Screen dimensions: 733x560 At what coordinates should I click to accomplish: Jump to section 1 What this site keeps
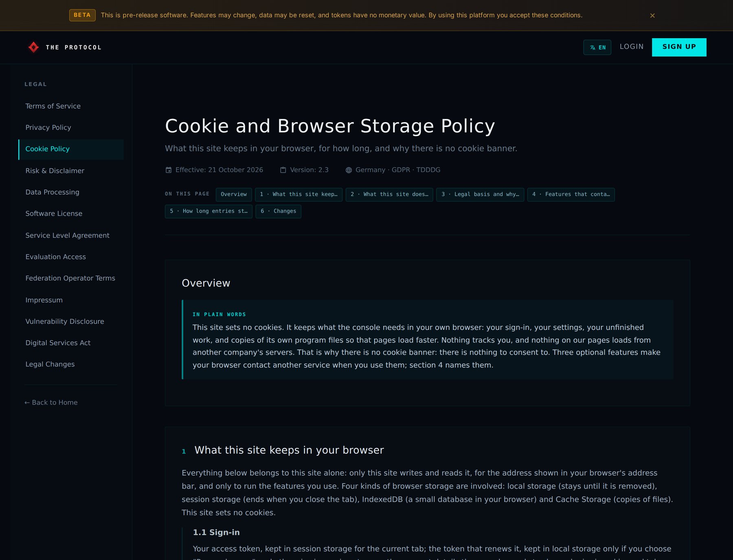pos(298,194)
